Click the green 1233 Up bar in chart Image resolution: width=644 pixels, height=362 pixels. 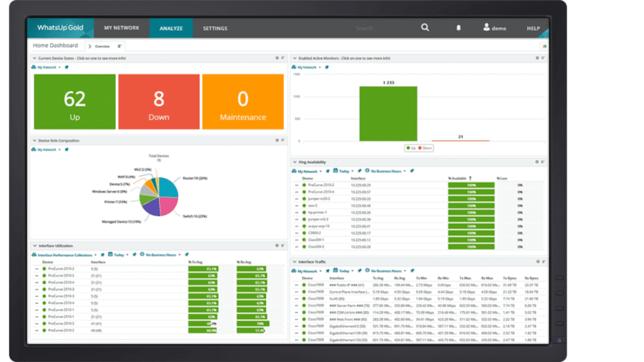click(x=388, y=114)
